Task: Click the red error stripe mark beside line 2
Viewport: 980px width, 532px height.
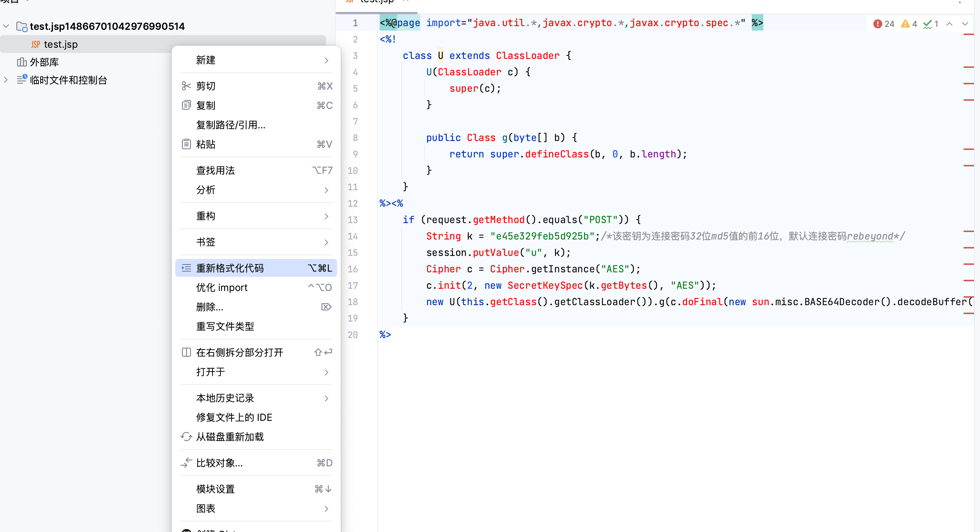Action: pos(968,35)
